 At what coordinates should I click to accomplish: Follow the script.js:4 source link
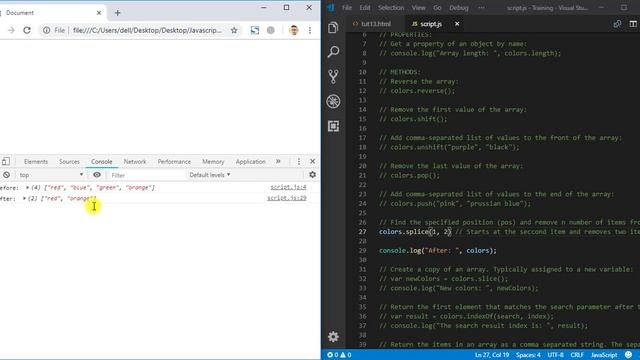pyautogui.click(x=288, y=187)
